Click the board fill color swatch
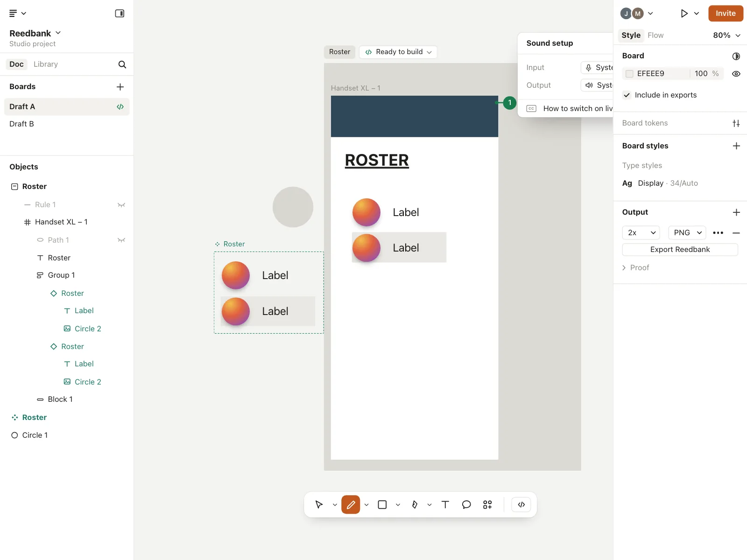747x560 pixels. 629,74
